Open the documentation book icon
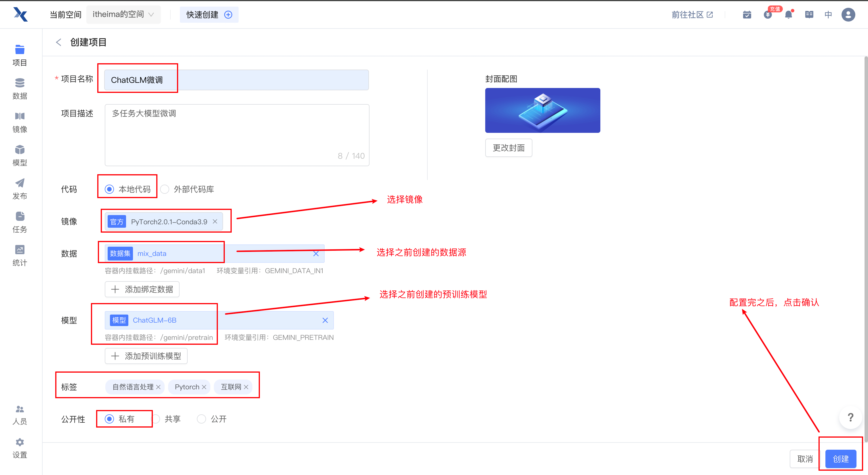Screen dimensions: 868x475 (809, 15)
